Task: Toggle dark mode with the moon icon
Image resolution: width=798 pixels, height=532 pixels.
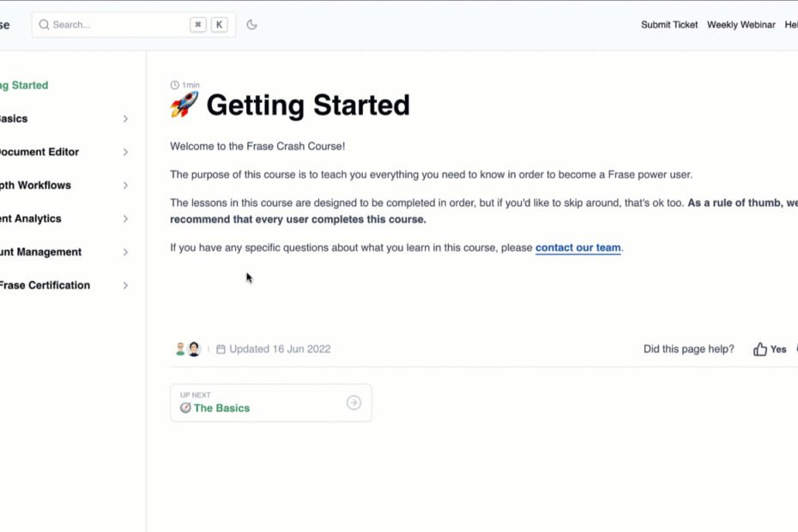Action: click(251, 24)
